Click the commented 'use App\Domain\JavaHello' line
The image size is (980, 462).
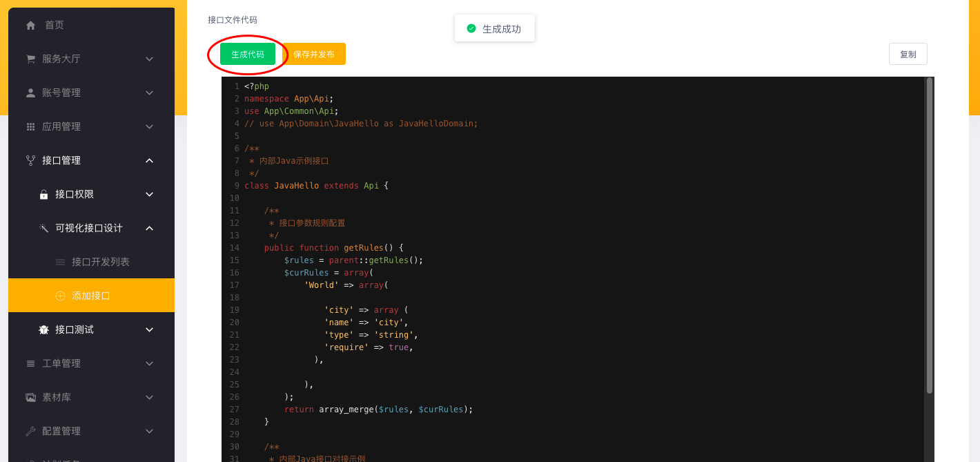362,124
